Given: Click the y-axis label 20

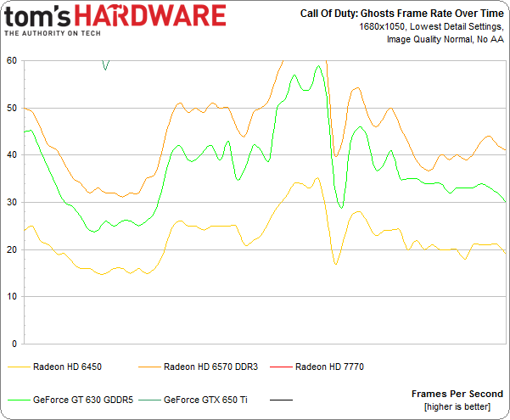Looking at the screenshot, I should (x=12, y=249).
